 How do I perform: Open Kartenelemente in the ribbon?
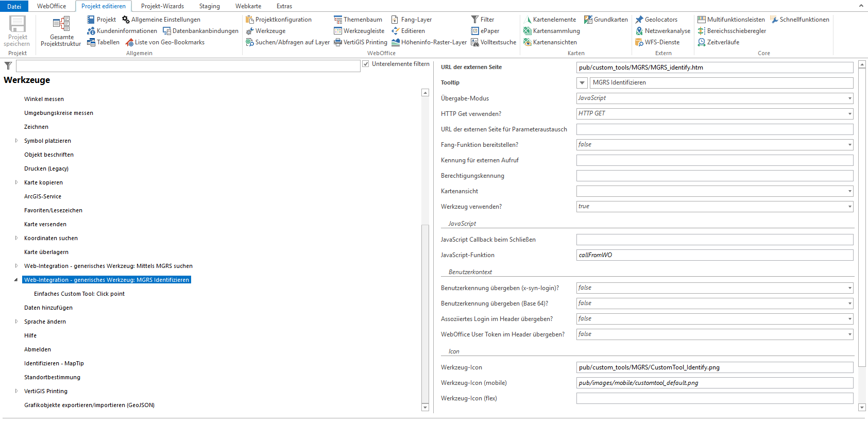click(550, 20)
